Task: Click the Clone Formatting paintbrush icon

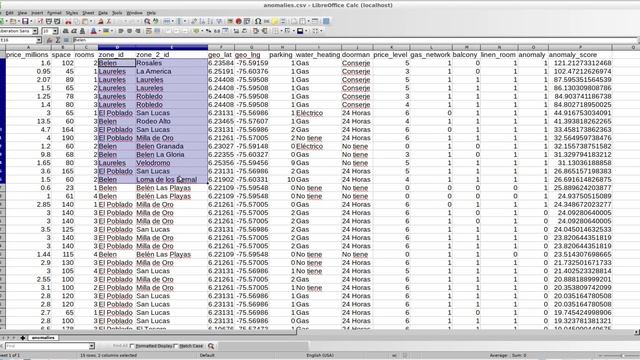Action: pyautogui.click(x=100, y=21)
